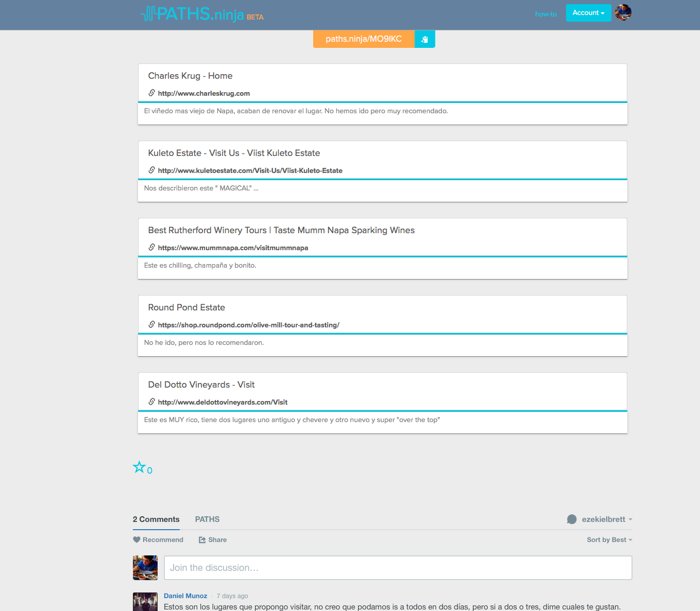This screenshot has height=611, width=700.
Task: Click the Kuleto Estate - Visit Us title
Action: click(234, 153)
